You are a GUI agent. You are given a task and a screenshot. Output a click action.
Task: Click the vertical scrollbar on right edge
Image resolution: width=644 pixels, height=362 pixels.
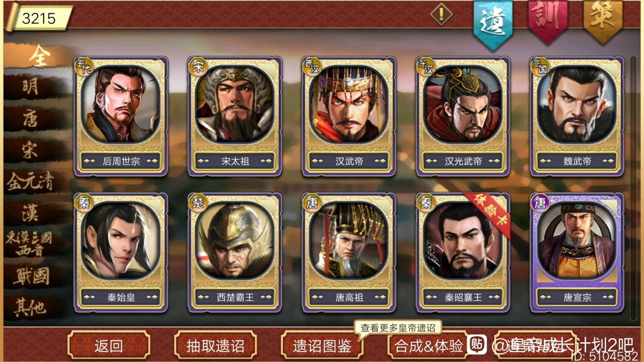pyautogui.click(x=633, y=188)
